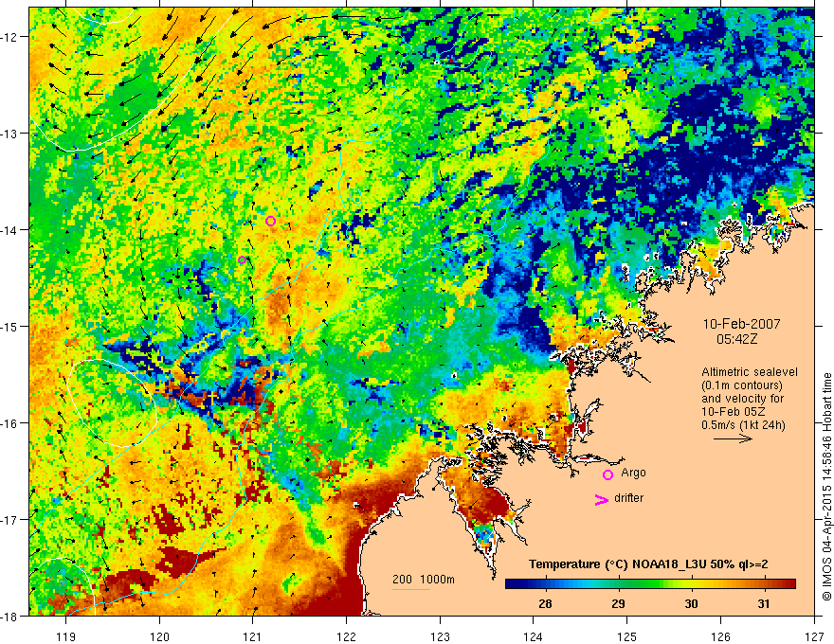Click the latitude axis label '-12'
834x644 pixels.
[9, 37]
